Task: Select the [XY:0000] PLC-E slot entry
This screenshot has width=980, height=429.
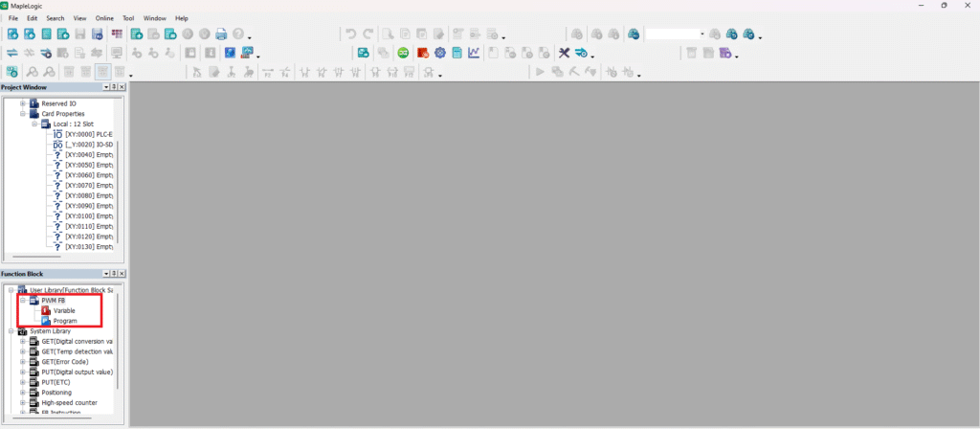Action: click(x=88, y=134)
